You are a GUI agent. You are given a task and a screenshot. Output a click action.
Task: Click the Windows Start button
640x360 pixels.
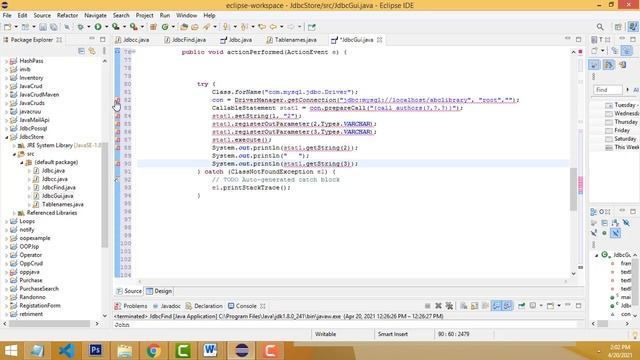click(11, 350)
